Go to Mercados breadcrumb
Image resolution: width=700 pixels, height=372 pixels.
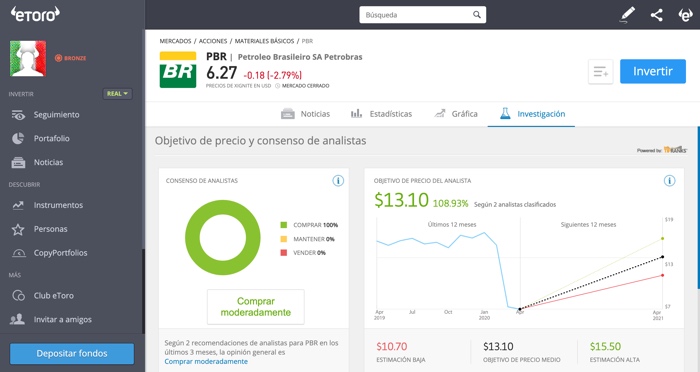point(175,41)
